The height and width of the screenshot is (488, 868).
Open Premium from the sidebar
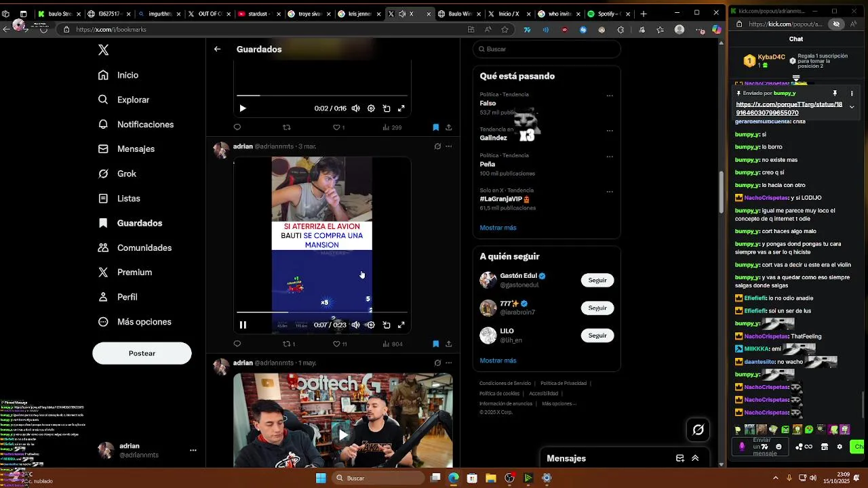coord(125,272)
